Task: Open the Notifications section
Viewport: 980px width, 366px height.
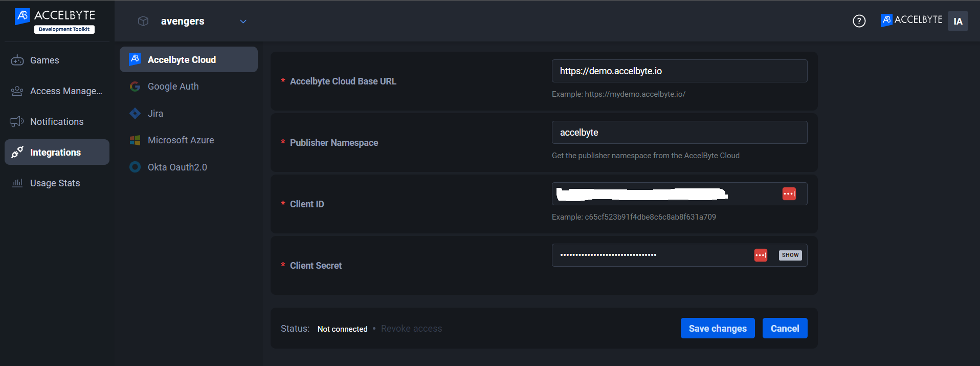Action: pyautogui.click(x=57, y=122)
